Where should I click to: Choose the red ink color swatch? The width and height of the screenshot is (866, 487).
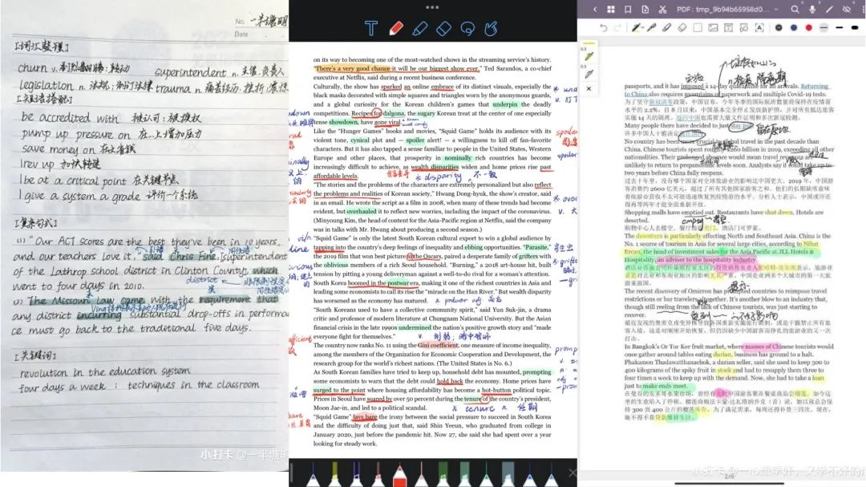coord(809,28)
